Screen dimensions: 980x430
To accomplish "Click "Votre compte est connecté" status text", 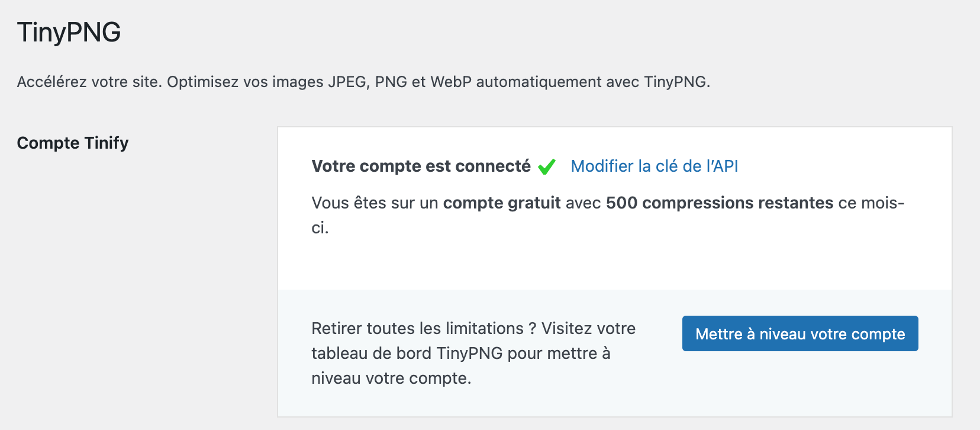I will (420, 166).
